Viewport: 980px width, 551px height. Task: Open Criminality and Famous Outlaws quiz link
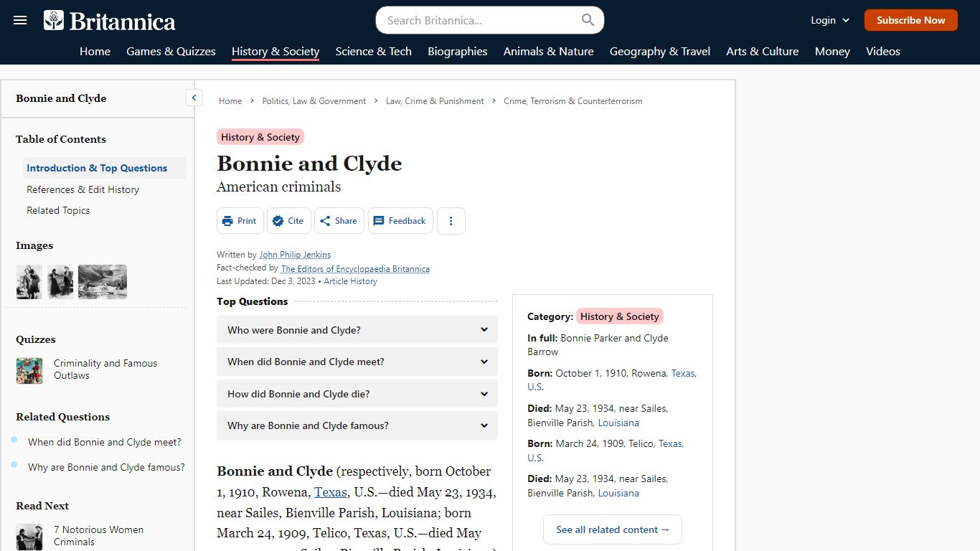[x=105, y=369]
